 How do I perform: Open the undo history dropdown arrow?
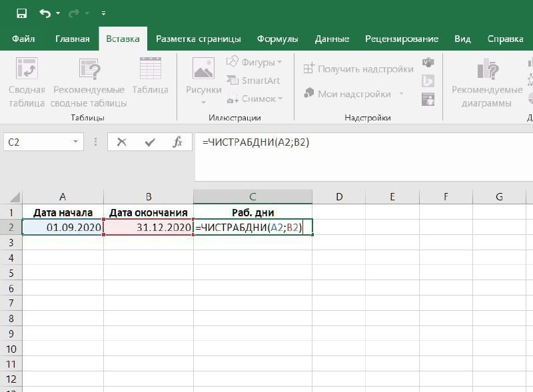point(58,13)
